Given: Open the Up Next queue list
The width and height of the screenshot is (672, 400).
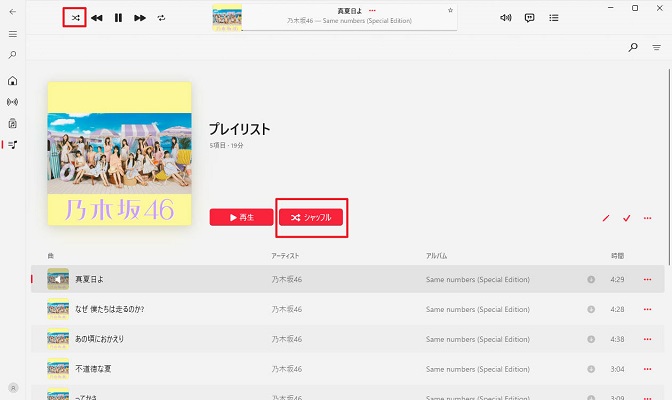Looking at the screenshot, I should [x=554, y=18].
